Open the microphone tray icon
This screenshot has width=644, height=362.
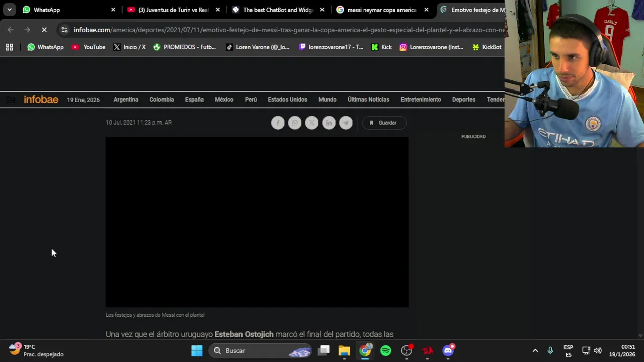click(x=550, y=350)
